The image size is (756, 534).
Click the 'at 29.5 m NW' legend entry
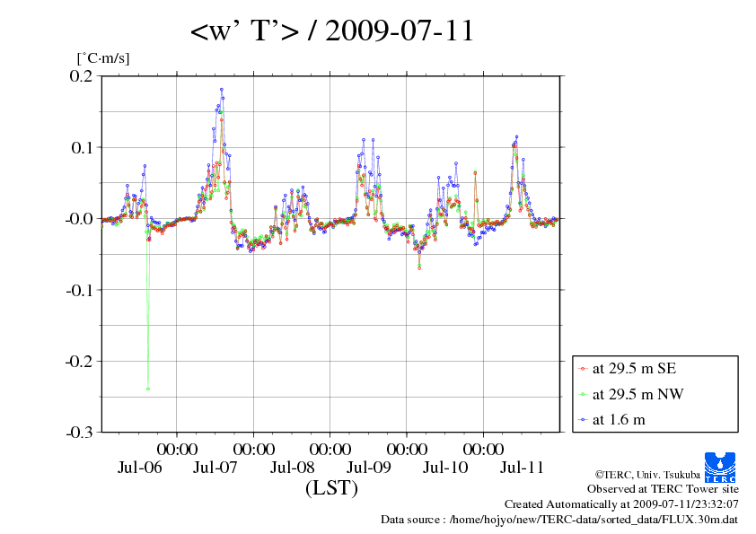pos(637,394)
